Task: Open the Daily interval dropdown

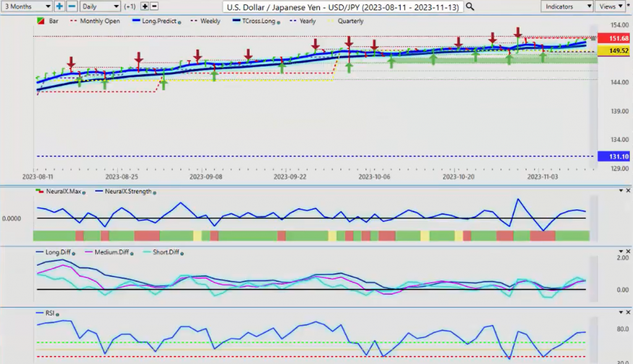Action: 100,6
